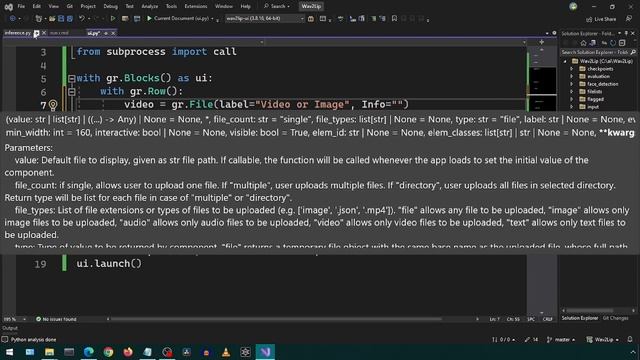Screen dimensions: 640x360
Task: Click the search magnifier icon in Solution Explorer
Action: coord(633,52)
